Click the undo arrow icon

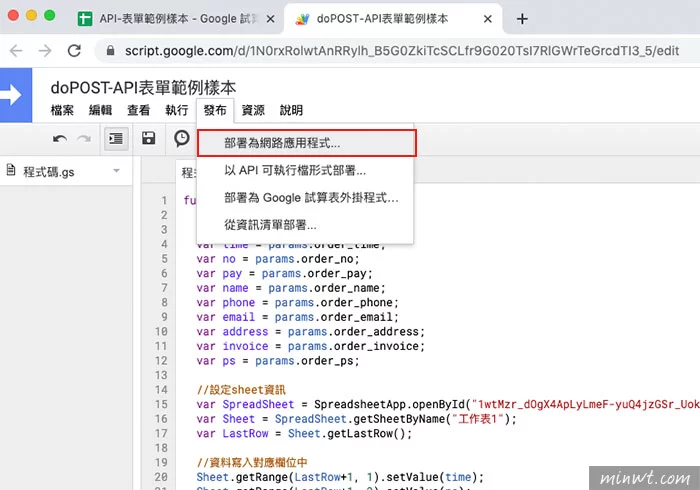pos(60,139)
